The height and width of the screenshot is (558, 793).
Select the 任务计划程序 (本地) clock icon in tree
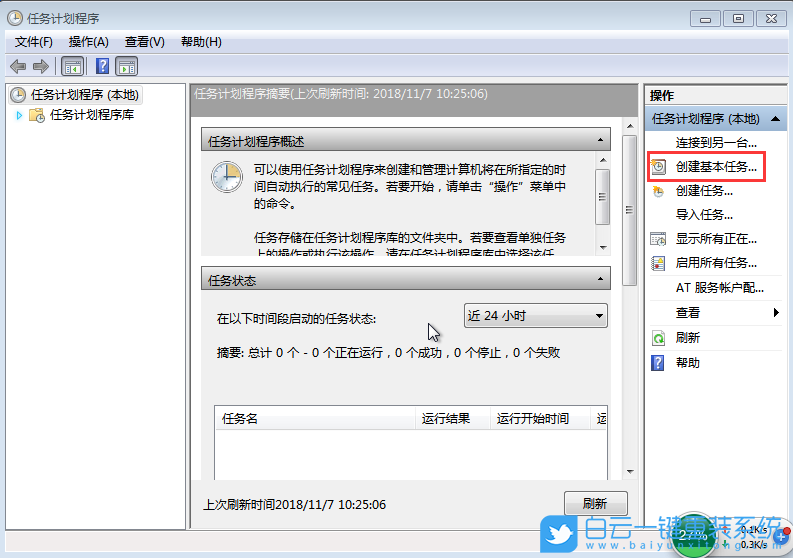coord(18,95)
